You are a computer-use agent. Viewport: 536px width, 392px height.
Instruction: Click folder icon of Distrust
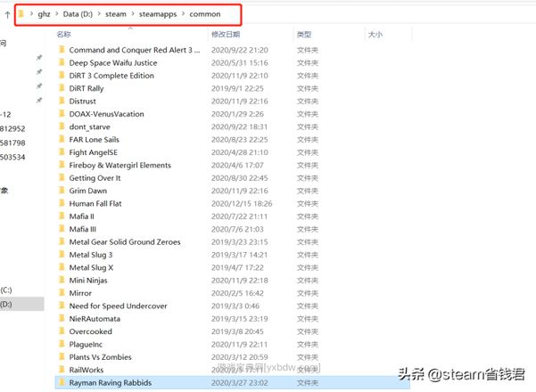(x=62, y=101)
